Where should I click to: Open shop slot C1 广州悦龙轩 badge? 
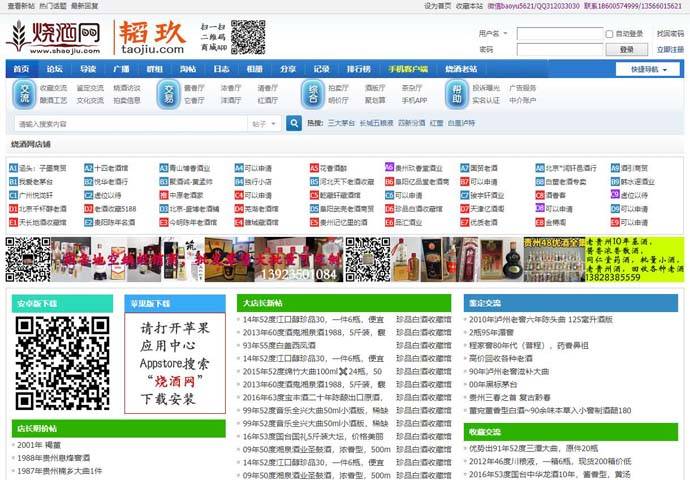click(13, 195)
